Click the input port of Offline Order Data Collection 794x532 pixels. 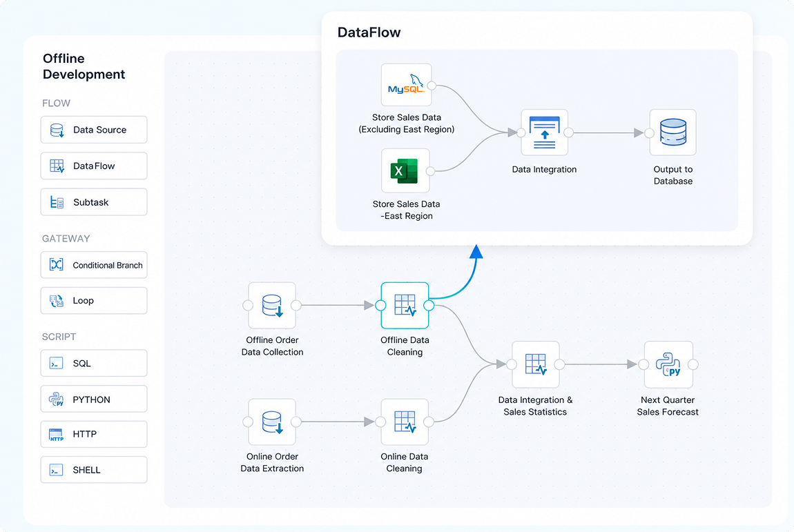coord(248,305)
